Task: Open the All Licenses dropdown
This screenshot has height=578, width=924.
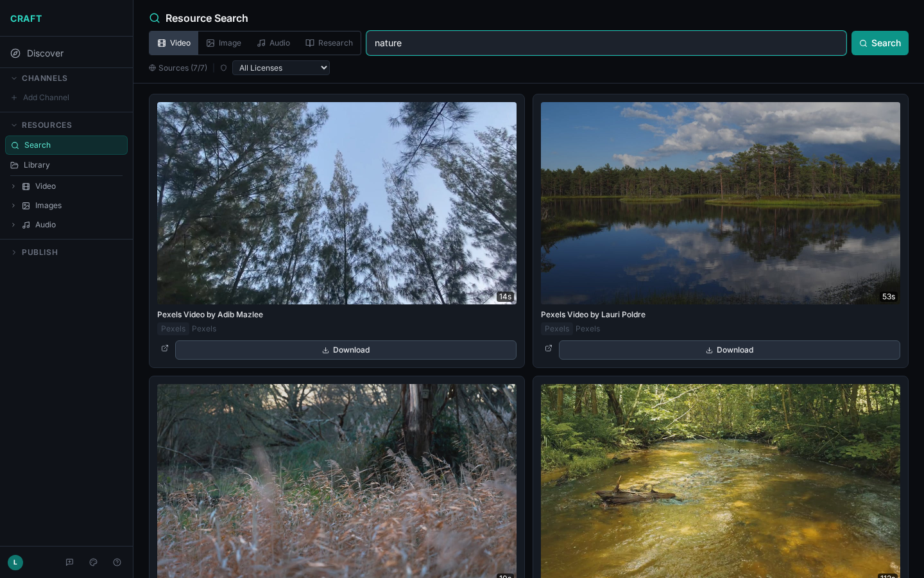Action: (281, 68)
